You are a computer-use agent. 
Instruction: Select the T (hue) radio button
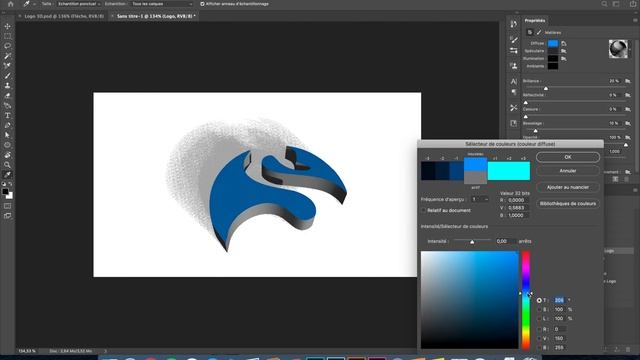coord(539,300)
